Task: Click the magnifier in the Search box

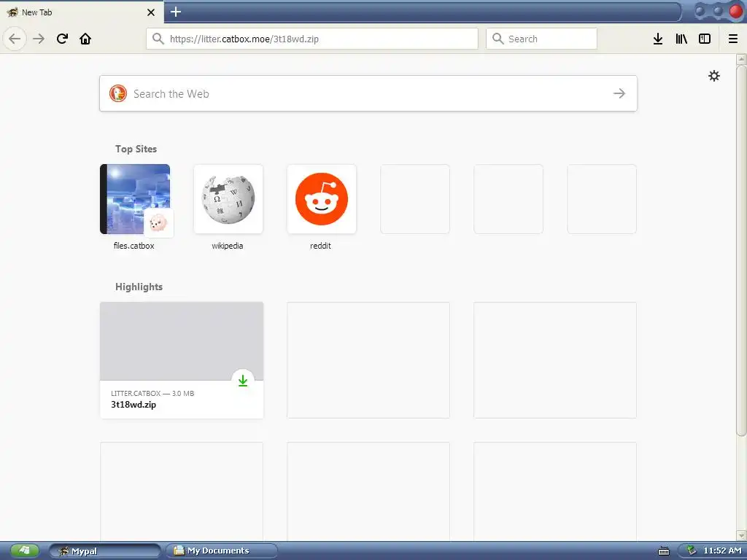Action: point(498,39)
